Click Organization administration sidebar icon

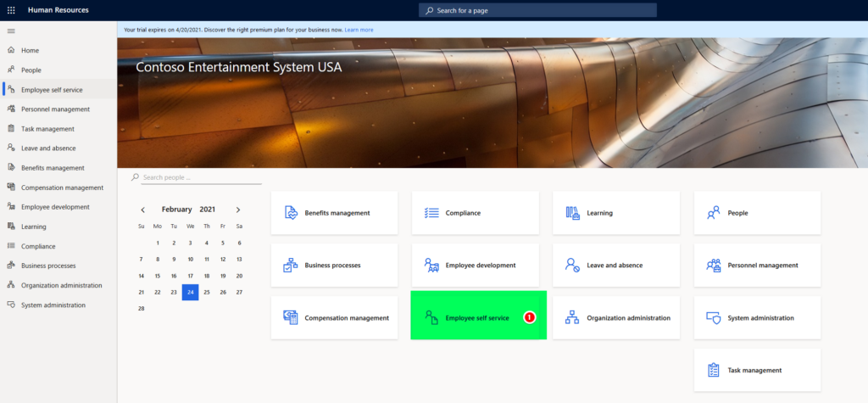pos(10,285)
